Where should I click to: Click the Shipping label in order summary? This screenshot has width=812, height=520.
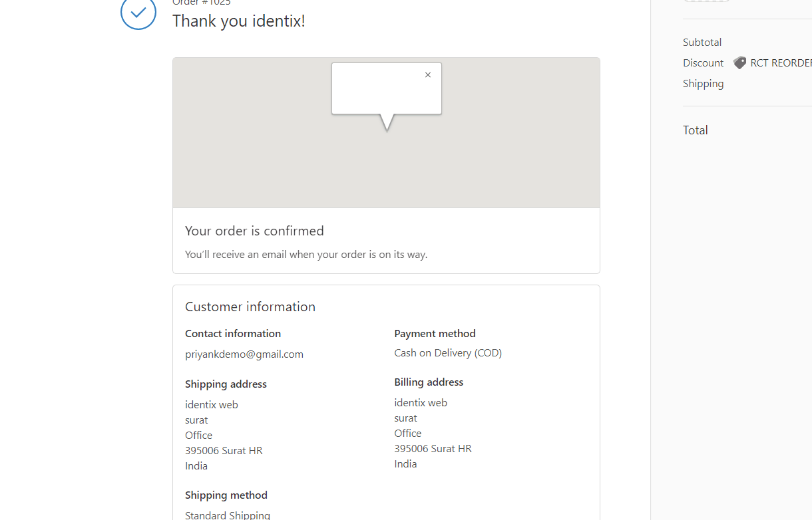pos(704,84)
